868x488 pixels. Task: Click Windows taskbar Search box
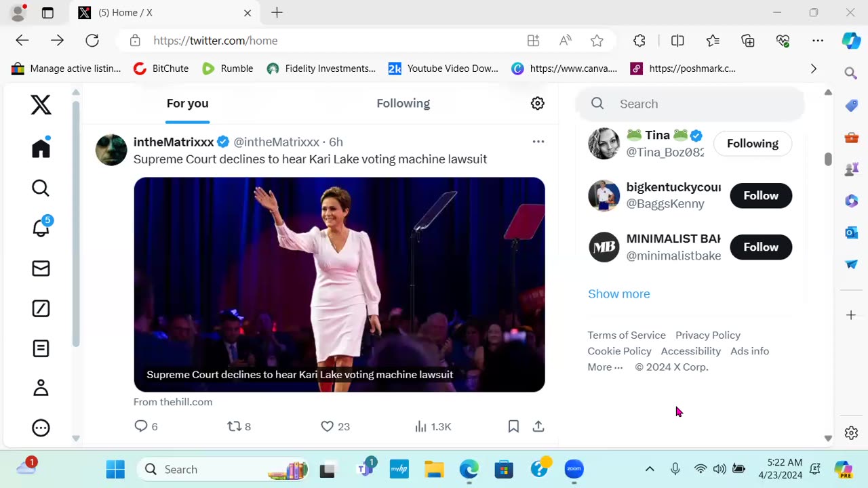224,469
